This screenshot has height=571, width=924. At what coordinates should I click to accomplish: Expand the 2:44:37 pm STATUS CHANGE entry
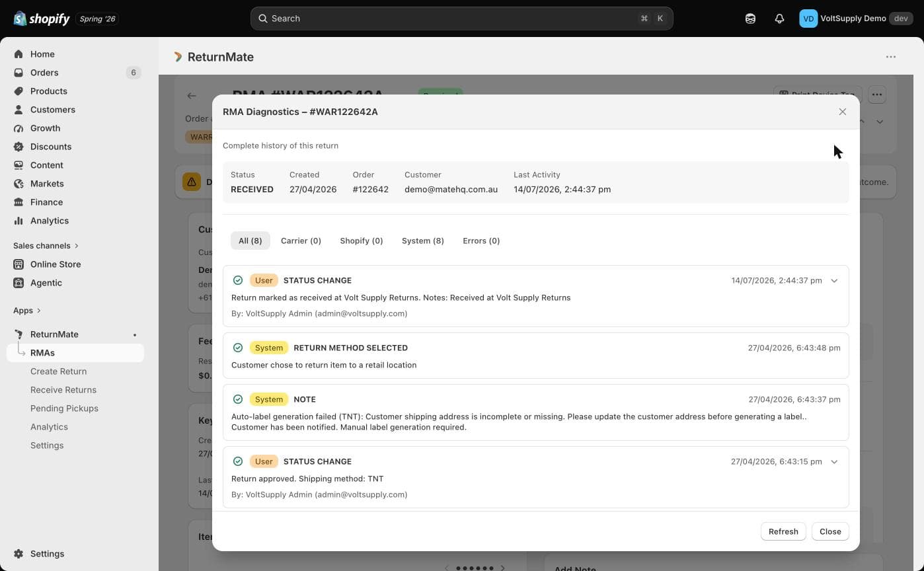[834, 280]
